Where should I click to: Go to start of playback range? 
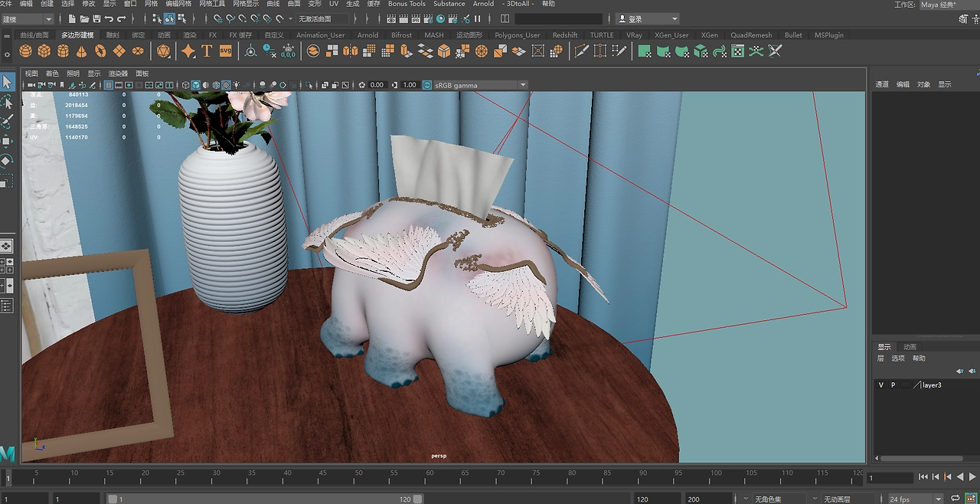(925, 477)
